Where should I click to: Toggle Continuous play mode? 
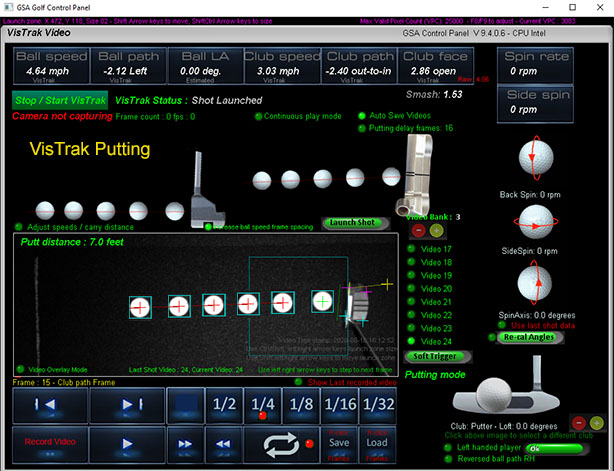[x=258, y=116]
